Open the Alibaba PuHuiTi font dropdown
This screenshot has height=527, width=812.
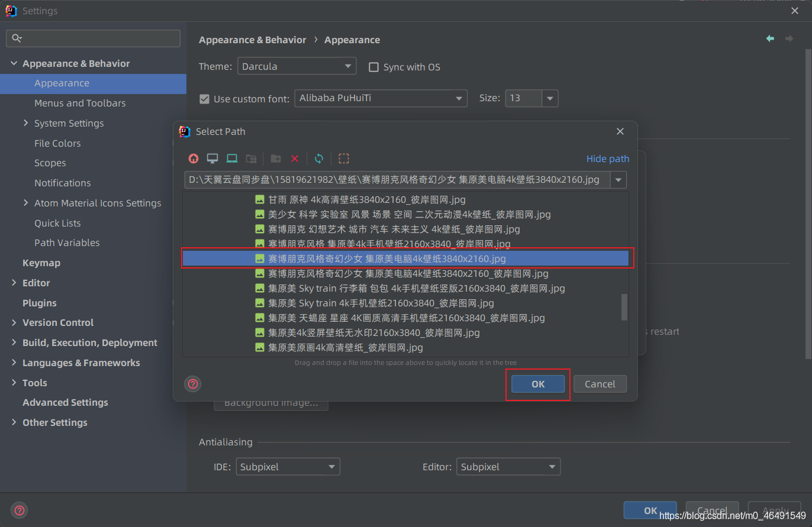pos(381,98)
